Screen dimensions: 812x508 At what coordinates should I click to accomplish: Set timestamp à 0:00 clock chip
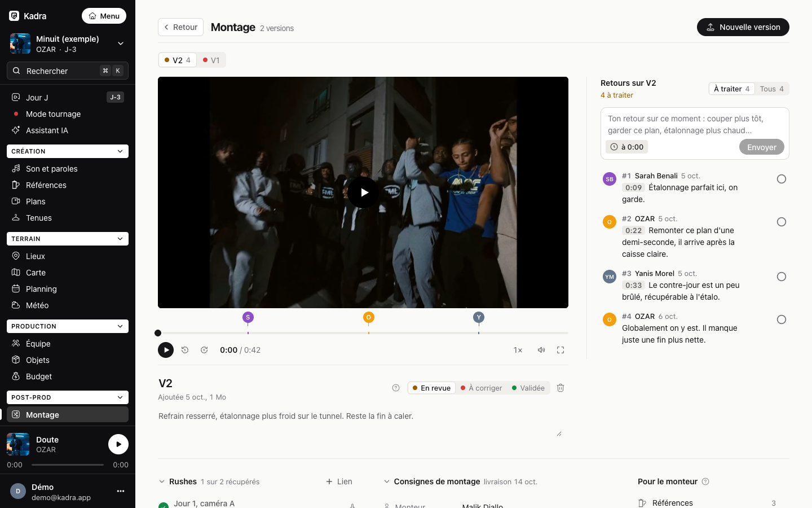point(627,147)
